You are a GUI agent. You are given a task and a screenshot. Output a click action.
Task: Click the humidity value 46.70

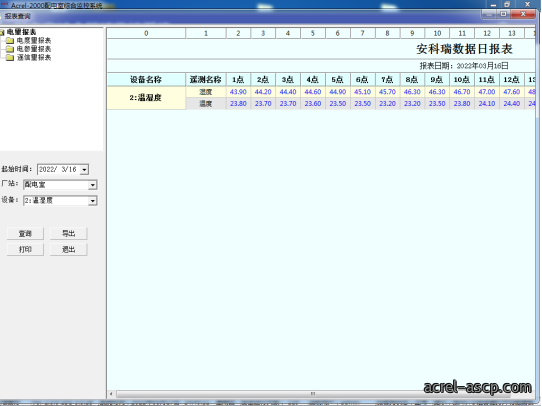[x=462, y=92]
